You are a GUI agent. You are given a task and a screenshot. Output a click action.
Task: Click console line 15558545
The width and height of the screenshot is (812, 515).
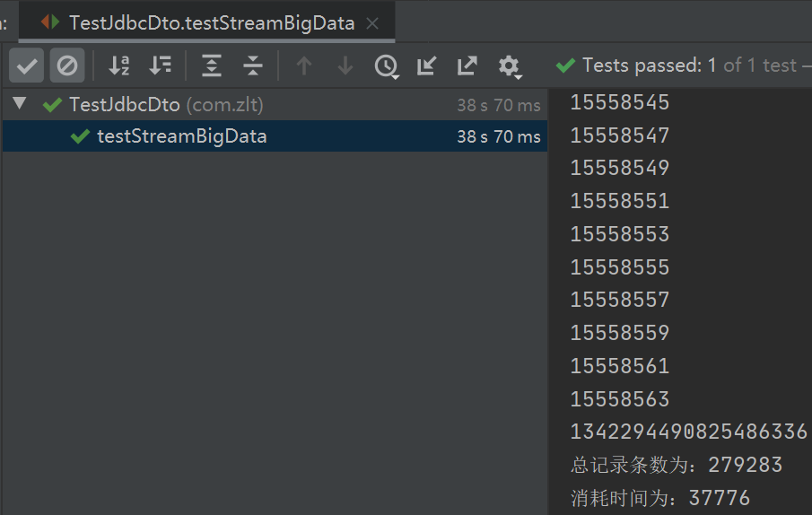(620, 102)
